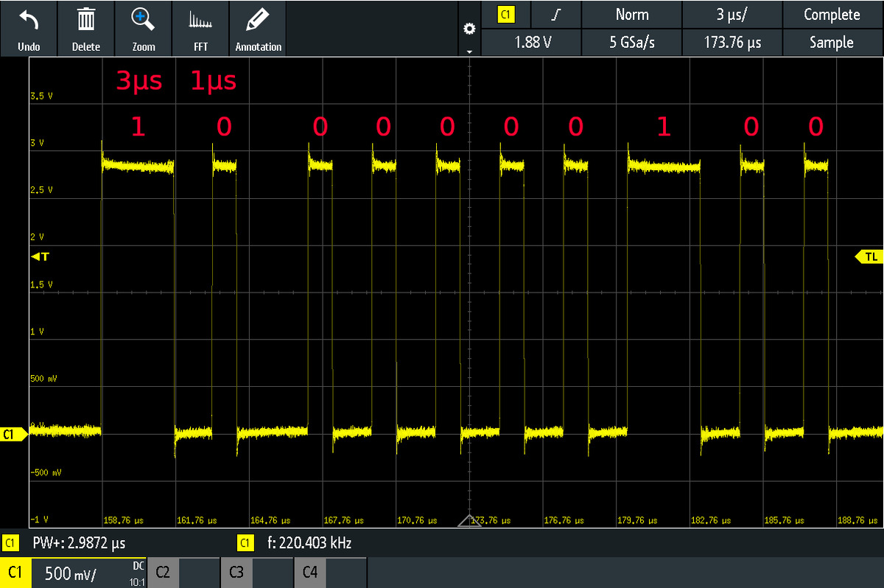Screen dimensions: 884x588
Task: Click the rising edge trigger slope icon
Action: (556, 14)
